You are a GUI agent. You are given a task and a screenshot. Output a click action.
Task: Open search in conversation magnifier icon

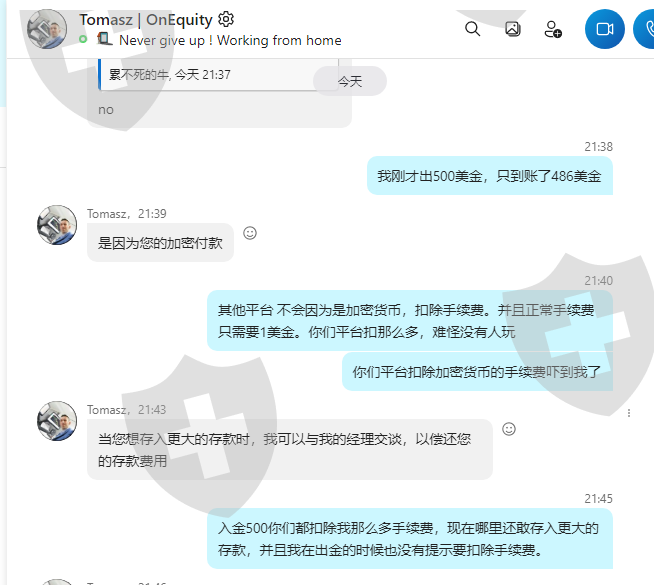(472, 29)
